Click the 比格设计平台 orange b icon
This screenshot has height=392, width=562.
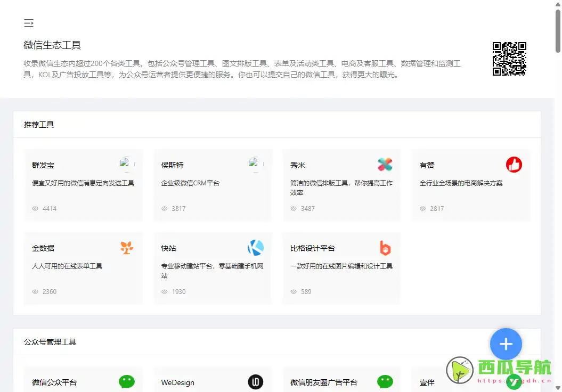(x=385, y=248)
